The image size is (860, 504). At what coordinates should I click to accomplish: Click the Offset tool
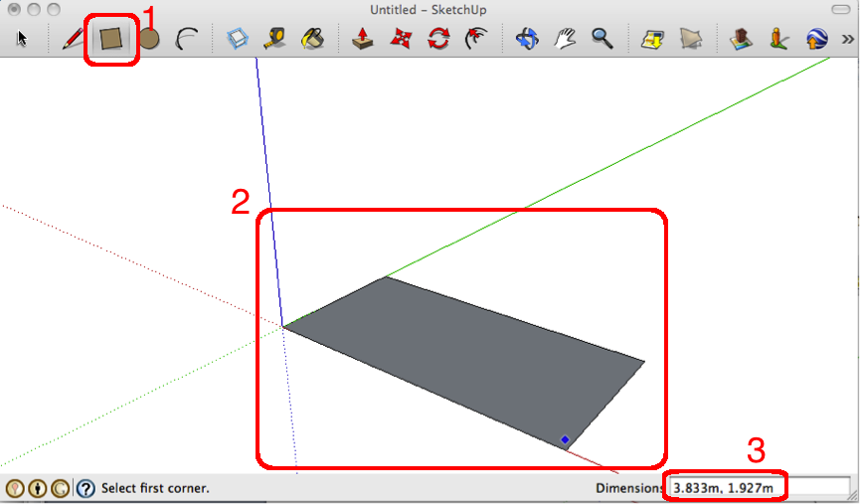[x=474, y=39]
